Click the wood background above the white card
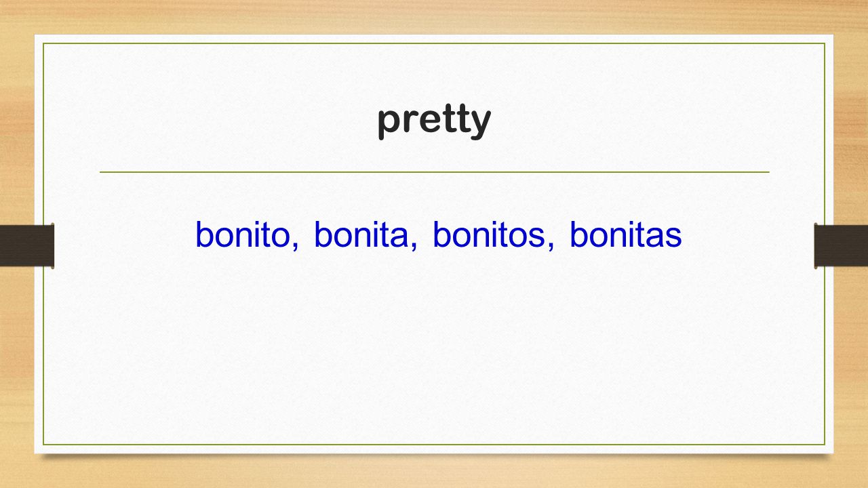This screenshot has height=488, width=868. (x=434, y=16)
